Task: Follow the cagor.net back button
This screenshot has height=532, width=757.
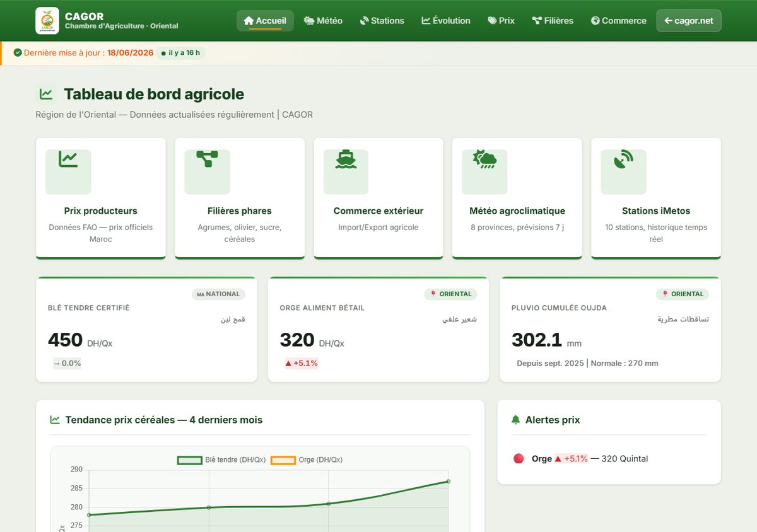Action: [x=689, y=21]
